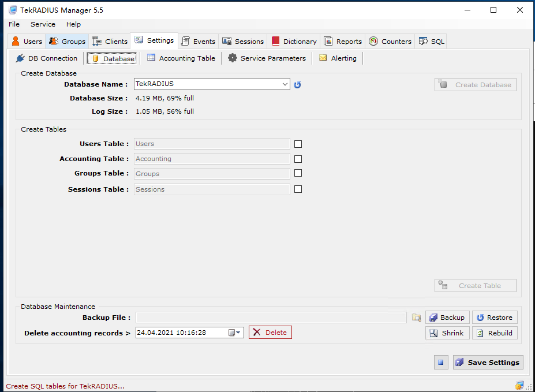Open the Help menu

(x=73, y=24)
